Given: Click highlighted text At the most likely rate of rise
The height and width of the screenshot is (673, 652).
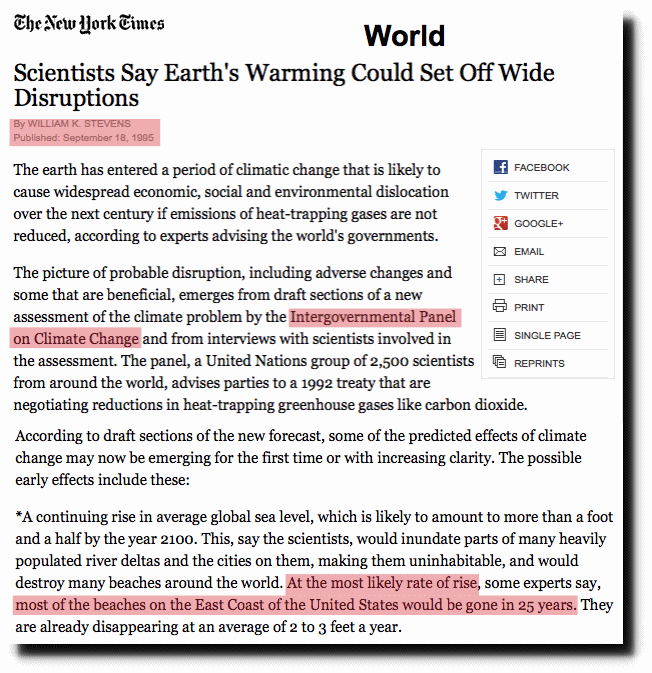Looking at the screenshot, I should coord(382,583).
